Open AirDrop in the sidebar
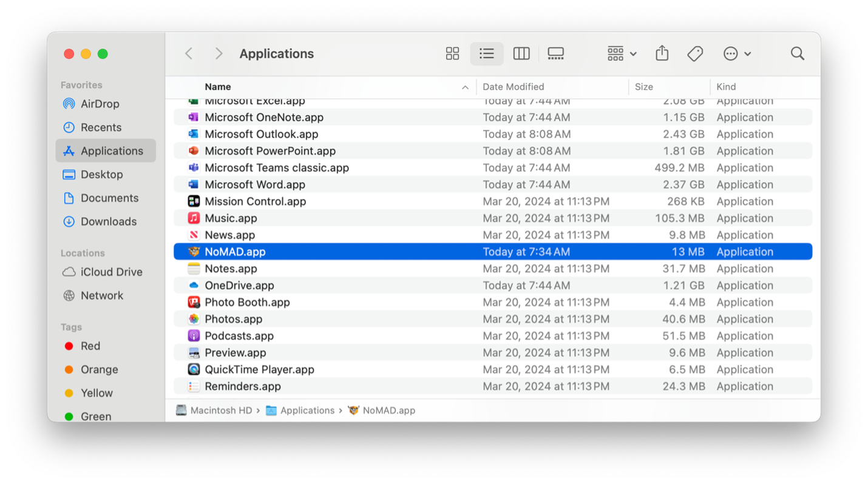Viewport: 868px width, 487px height. pos(100,104)
